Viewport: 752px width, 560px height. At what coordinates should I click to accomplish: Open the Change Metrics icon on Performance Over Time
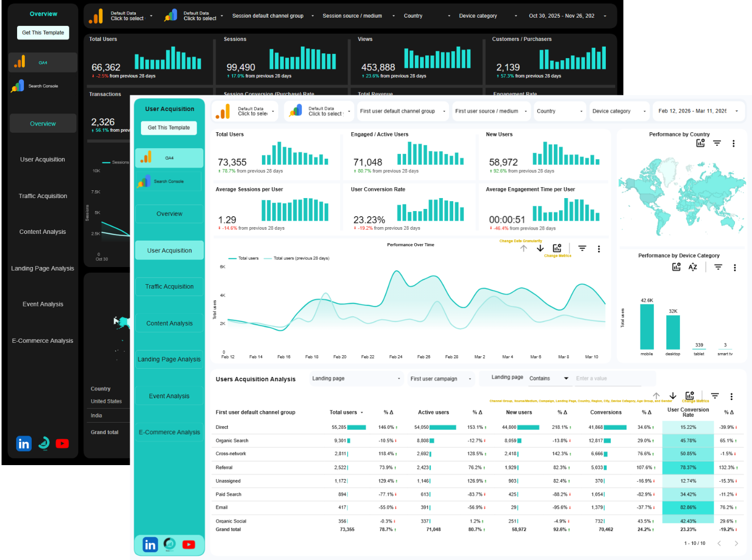(x=557, y=248)
